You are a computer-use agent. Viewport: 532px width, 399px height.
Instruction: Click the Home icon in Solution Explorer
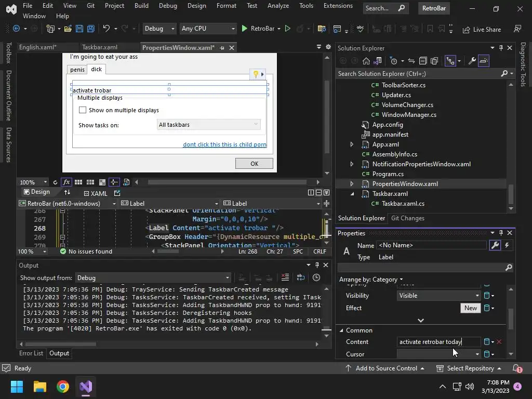[x=366, y=61]
